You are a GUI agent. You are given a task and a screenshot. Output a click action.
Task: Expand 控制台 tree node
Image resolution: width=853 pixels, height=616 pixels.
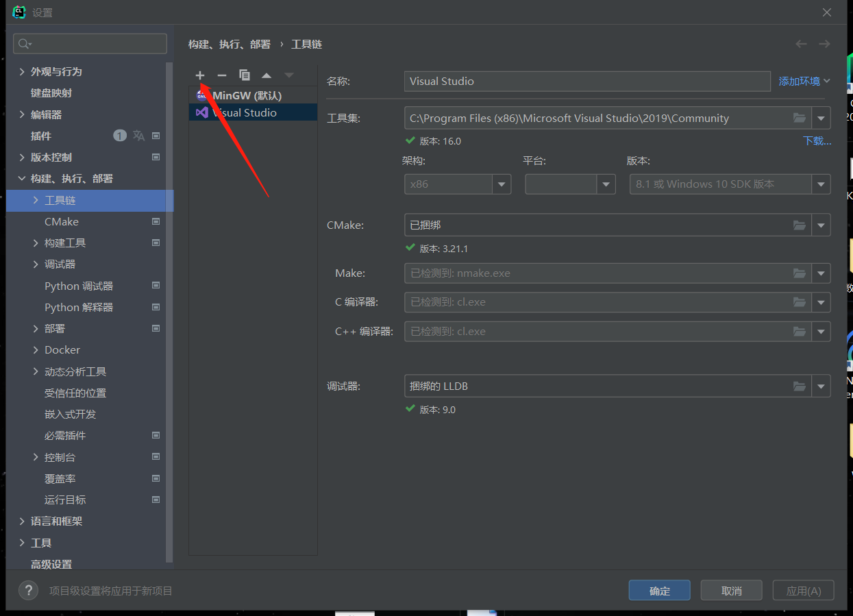click(x=36, y=457)
